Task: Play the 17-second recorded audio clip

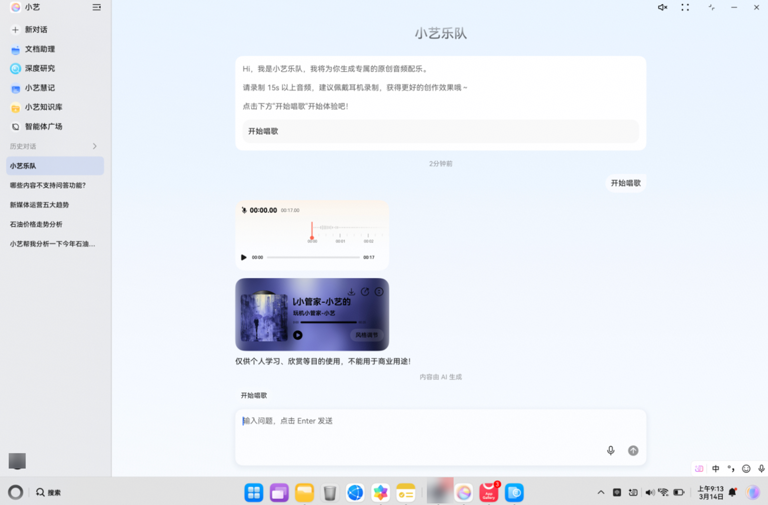Action: pyautogui.click(x=243, y=257)
